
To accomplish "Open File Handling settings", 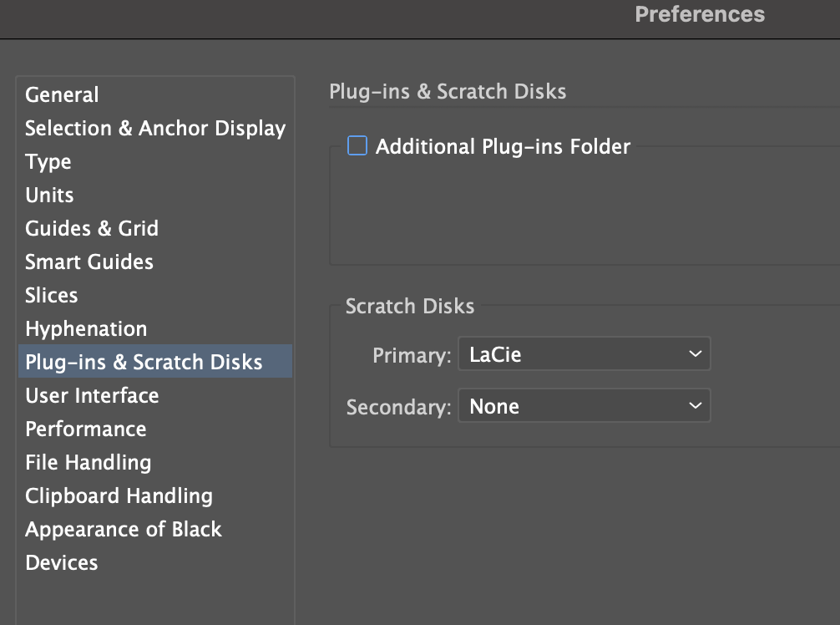I will [88, 462].
